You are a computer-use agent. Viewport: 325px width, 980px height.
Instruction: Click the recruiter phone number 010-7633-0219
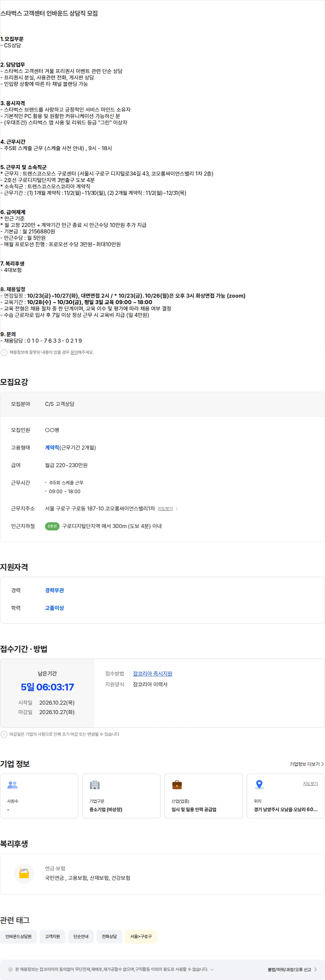coord(55,341)
